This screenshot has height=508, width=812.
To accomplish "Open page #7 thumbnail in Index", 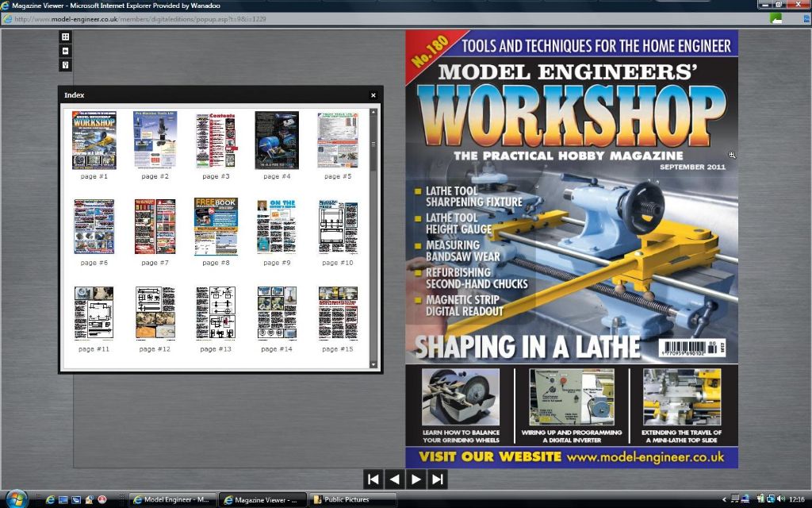I will click(155, 226).
